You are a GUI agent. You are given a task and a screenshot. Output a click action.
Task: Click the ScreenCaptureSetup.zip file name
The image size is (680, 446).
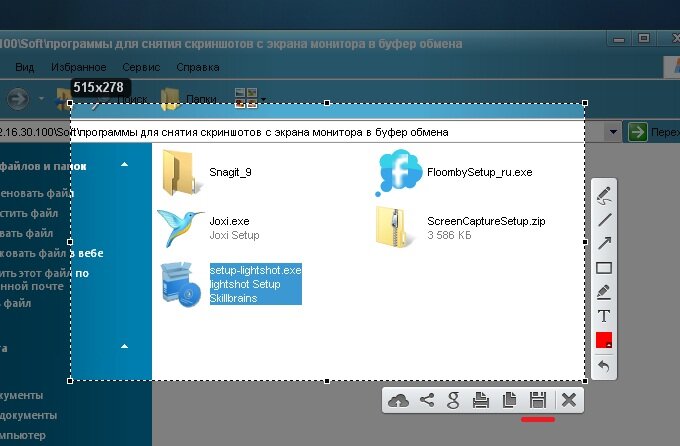point(486,221)
